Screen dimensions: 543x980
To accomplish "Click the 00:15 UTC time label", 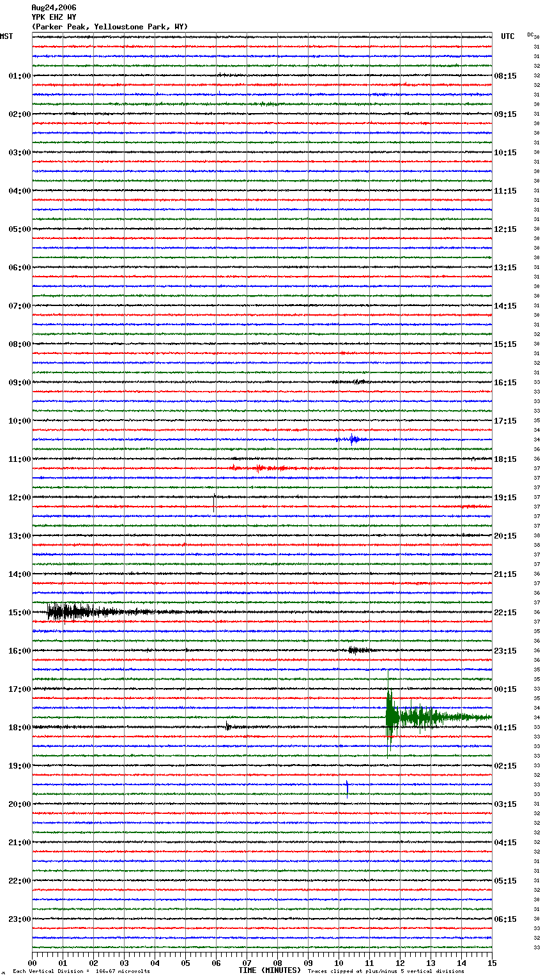I will coord(505,689).
